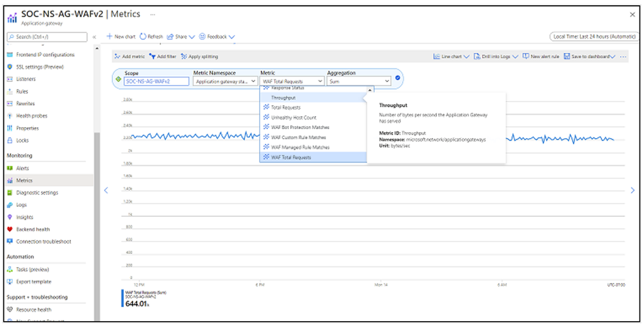Image resolution: width=644 pixels, height=327 pixels.
Task: Click Add filter
Action: (163, 57)
